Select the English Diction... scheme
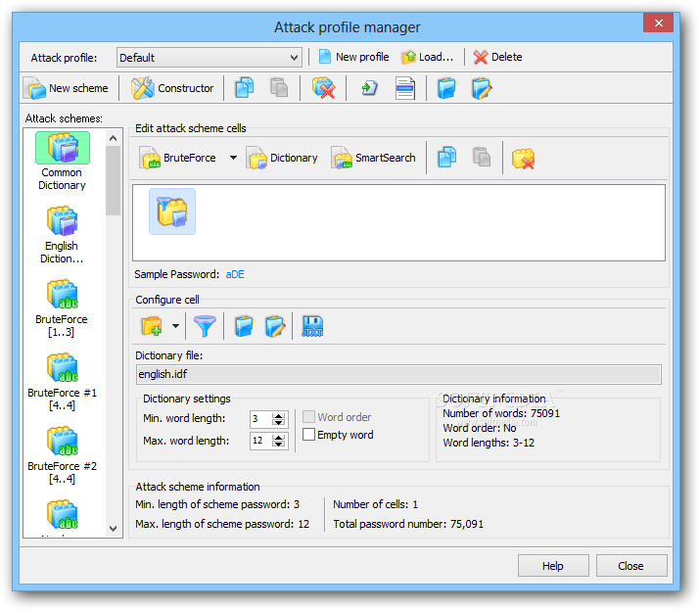700x611 pixels. (x=62, y=234)
